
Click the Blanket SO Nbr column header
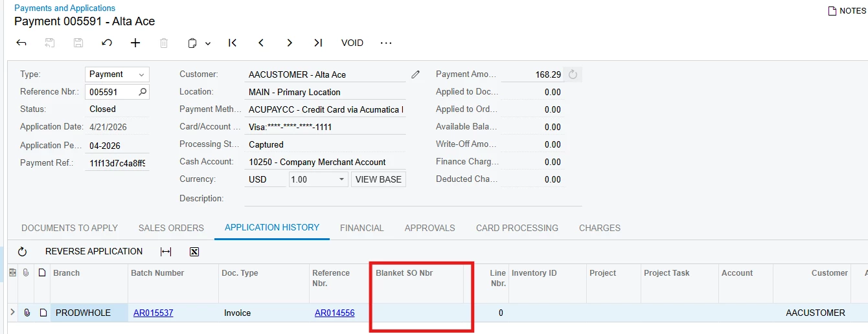click(418, 284)
